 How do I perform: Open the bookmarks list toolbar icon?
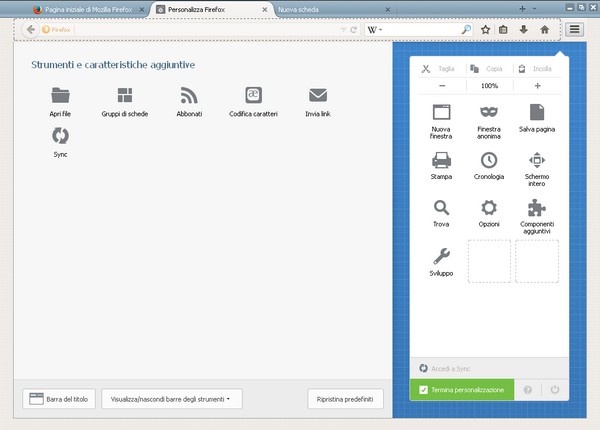pos(503,29)
